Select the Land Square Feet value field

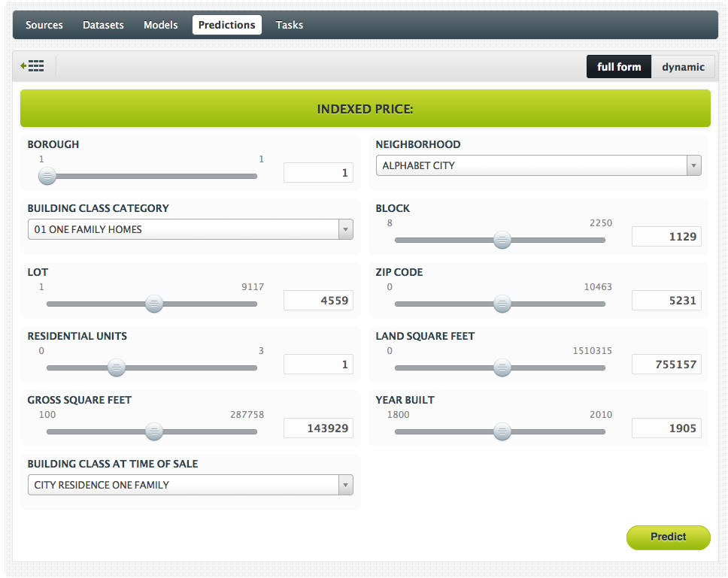[x=666, y=365]
